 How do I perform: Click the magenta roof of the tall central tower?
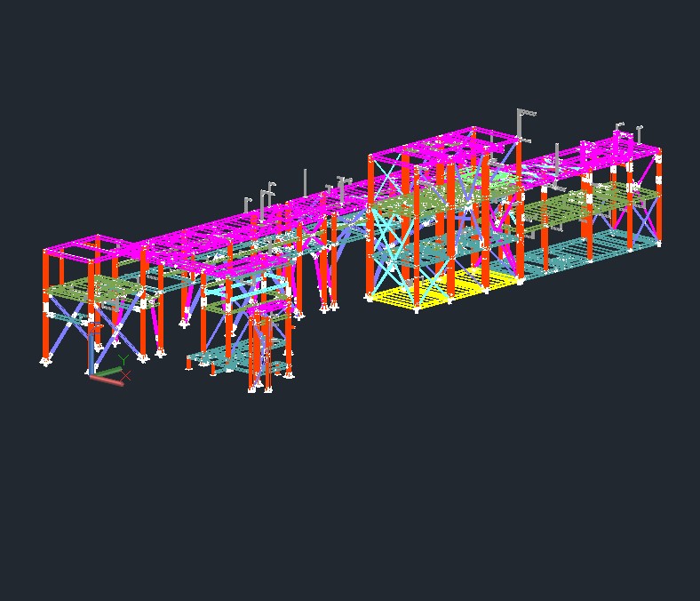[444, 146]
